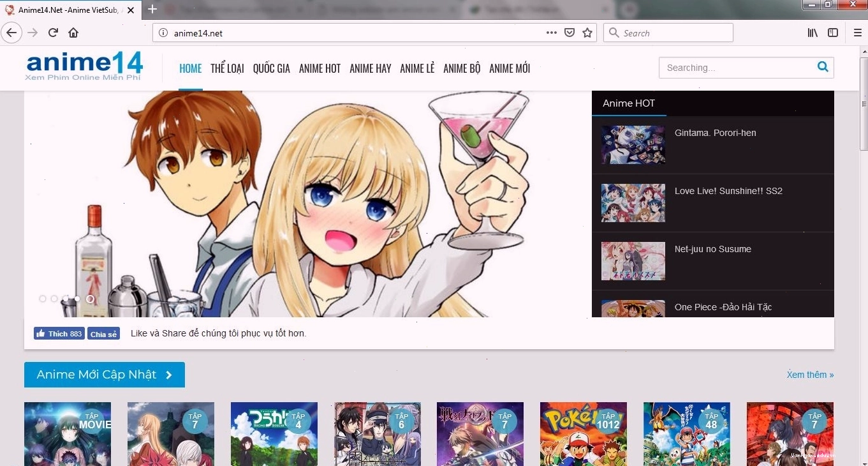Open ANIME HOT navigation item
868x466 pixels.
[320, 68]
